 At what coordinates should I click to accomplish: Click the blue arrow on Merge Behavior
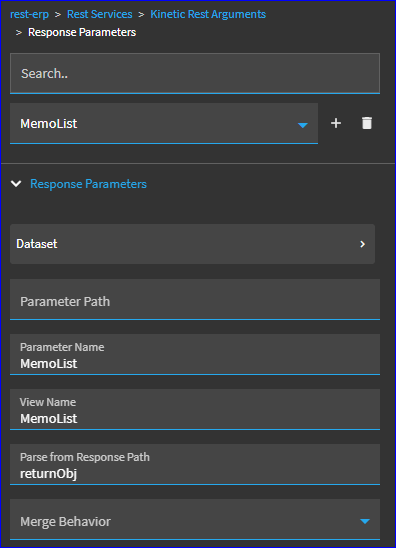(x=365, y=521)
